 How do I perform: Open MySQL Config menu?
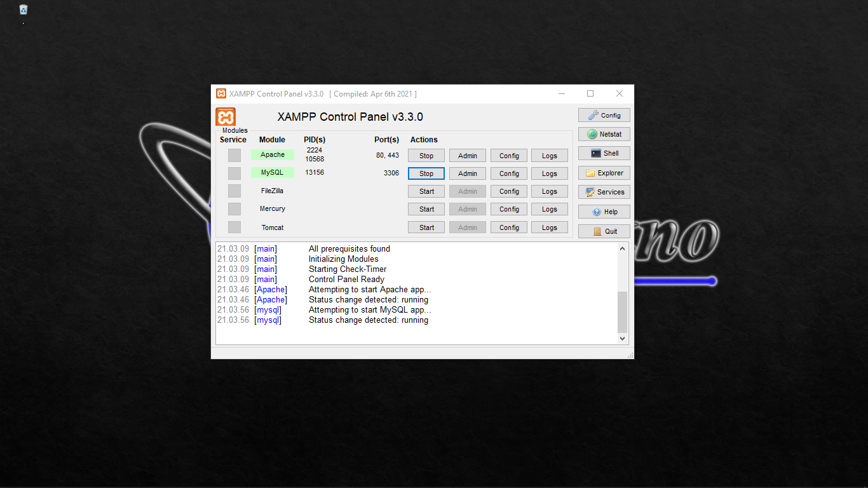tap(509, 173)
